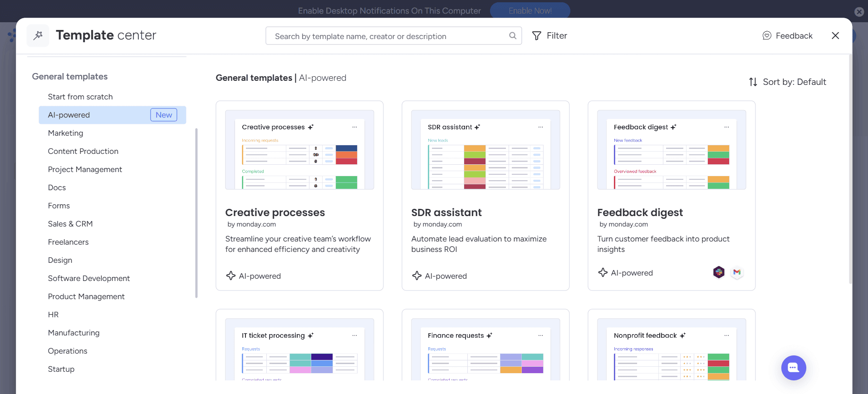Open ellipsis menu in Creative processes preview
This screenshot has width=868, height=394.
click(x=354, y=127)
